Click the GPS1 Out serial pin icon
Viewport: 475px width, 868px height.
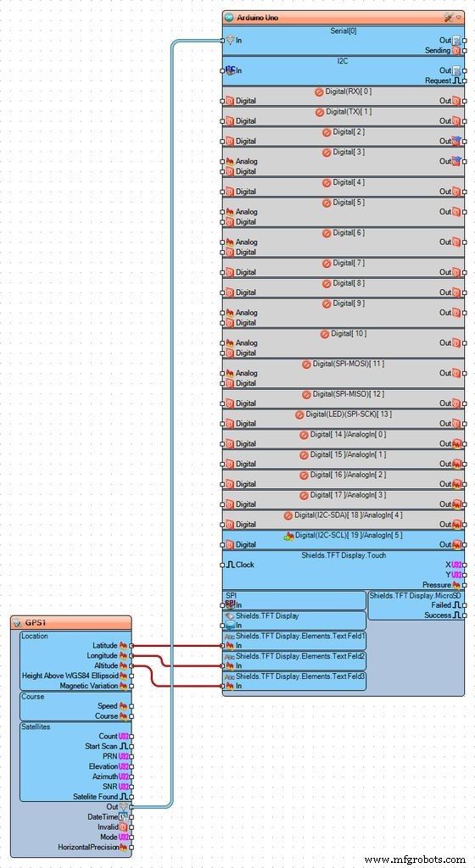[x=124, y=807]
